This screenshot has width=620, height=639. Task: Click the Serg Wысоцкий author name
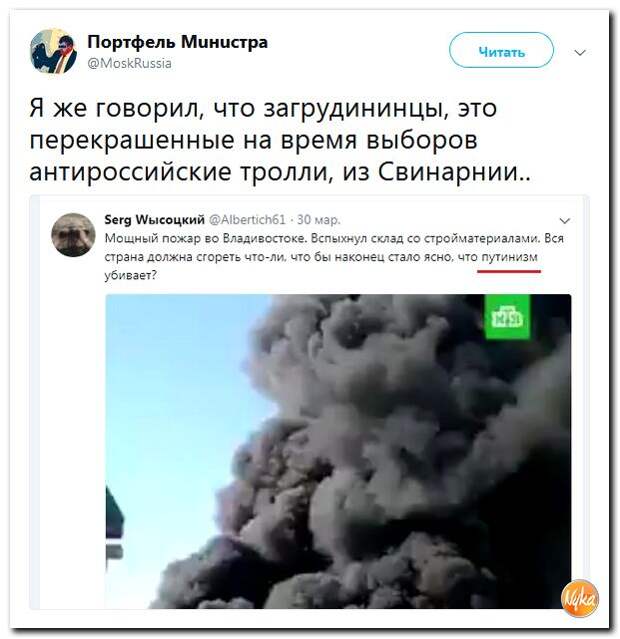154,220
